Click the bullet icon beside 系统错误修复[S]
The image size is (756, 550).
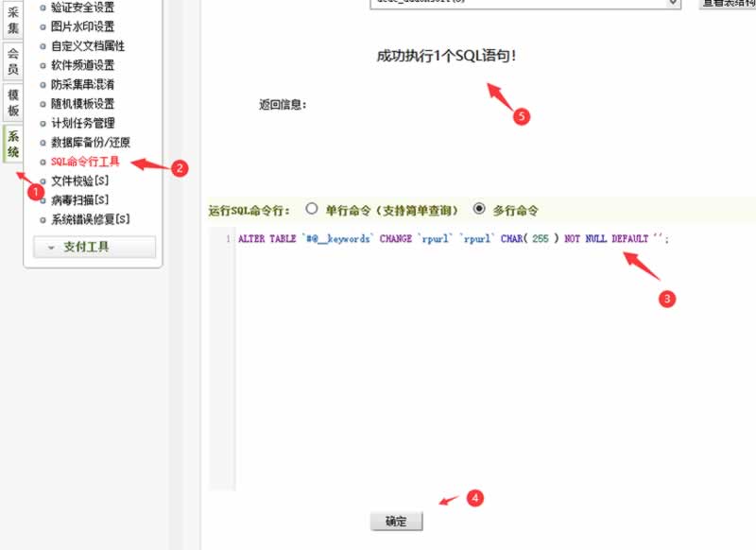[x=43, y=219]
